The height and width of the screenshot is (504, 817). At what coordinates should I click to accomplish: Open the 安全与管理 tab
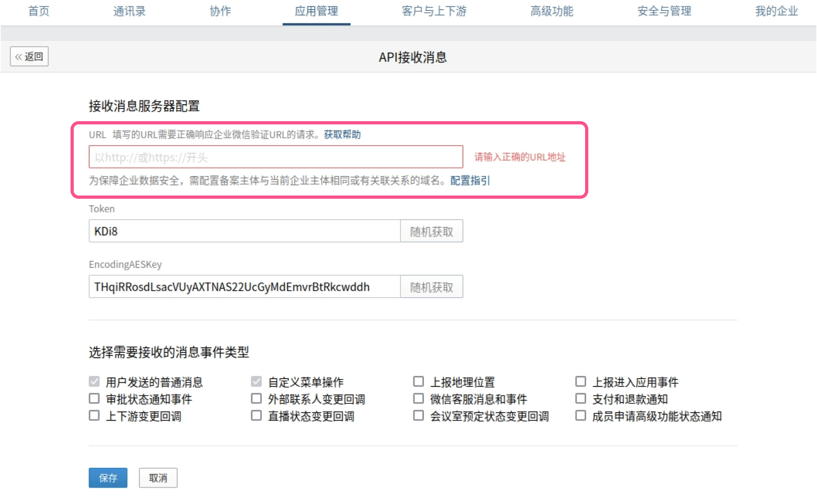(x=664, y=11)
